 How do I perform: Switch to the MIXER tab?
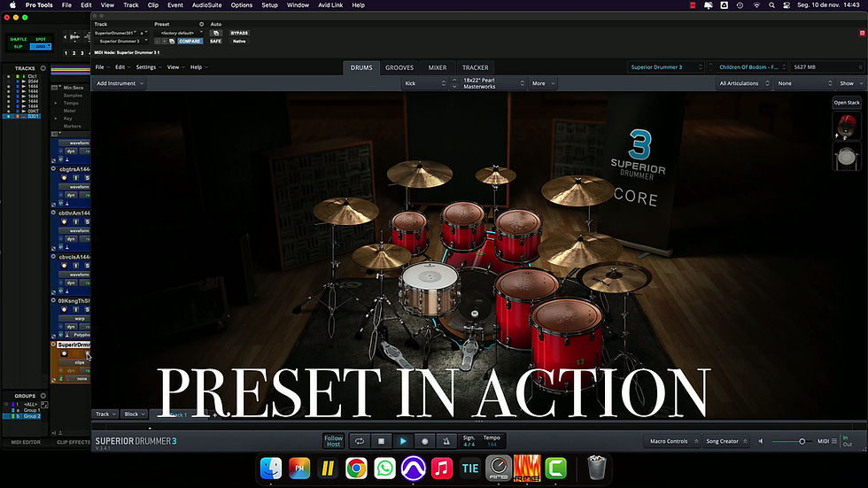pos(438,67)
